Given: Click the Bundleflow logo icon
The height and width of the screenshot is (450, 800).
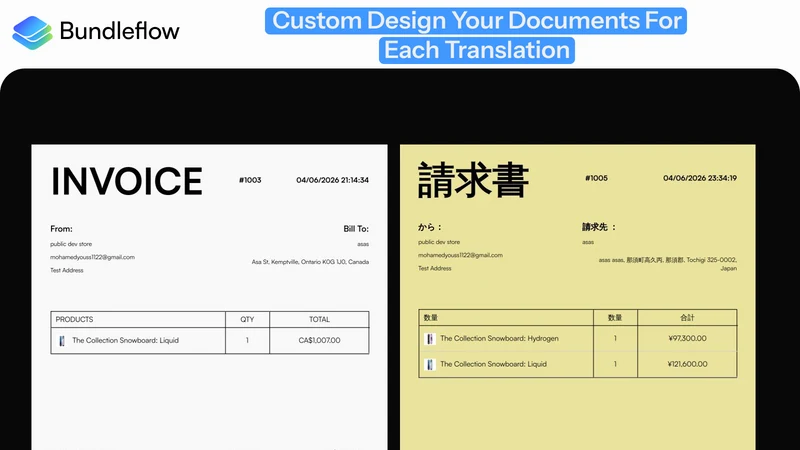Looking at the screenshot, I should 32,33.
